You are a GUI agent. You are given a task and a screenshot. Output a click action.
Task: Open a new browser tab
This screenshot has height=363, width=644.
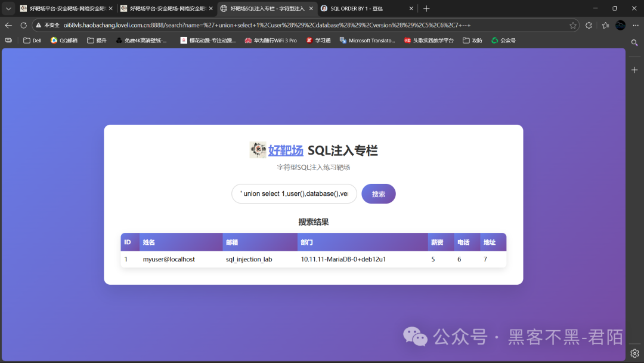pos(426,8)
